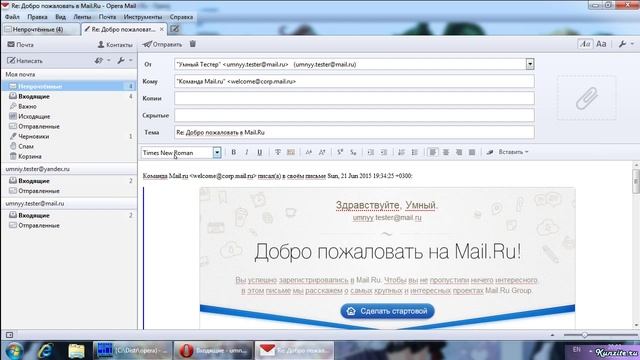Click the Отправить send button
The height and width of the screenshot is (360, 640).
162,44
